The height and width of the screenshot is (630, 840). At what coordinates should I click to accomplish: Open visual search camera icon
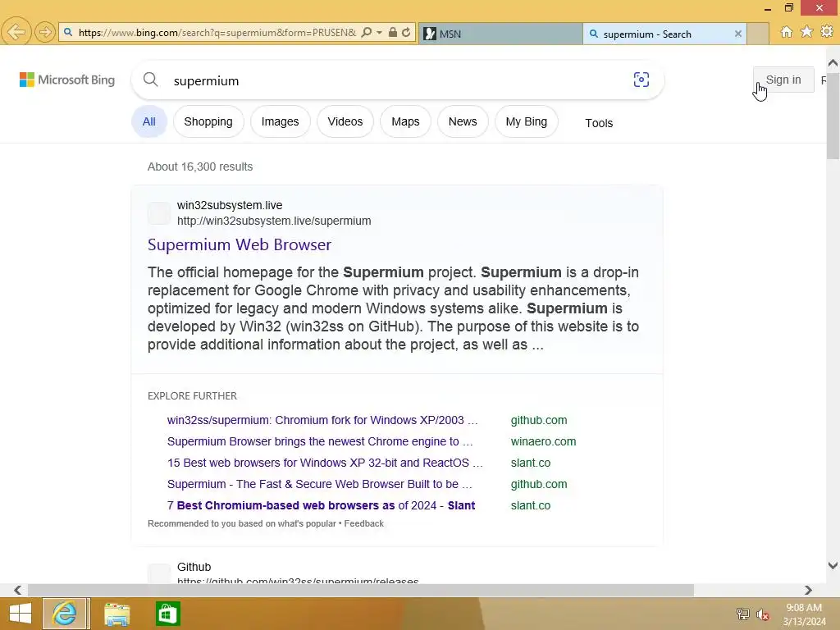coord(641,80)
